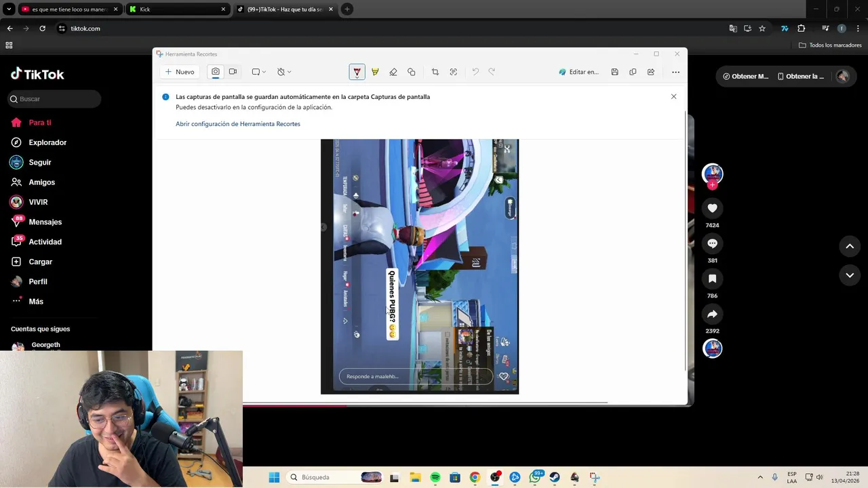Screen dimensions: 868x488
Task: Open Explorador in TikTok sidebar
Action: 39,142
